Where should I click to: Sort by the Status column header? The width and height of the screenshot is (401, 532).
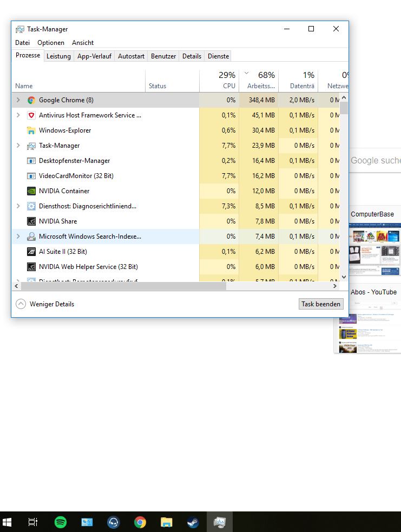pos(172,81)
